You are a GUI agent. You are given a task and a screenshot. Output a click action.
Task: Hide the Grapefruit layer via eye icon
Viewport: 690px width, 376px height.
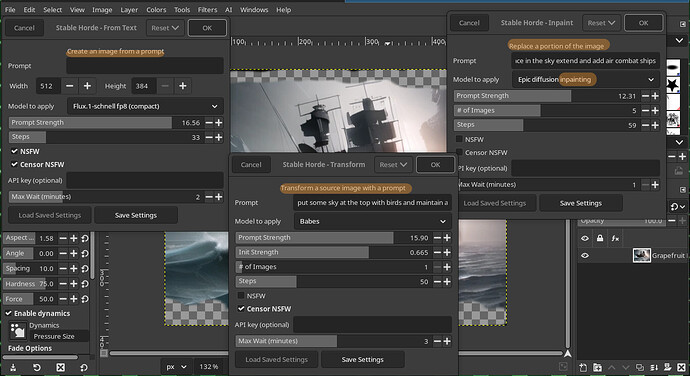(x=585, y=255)
